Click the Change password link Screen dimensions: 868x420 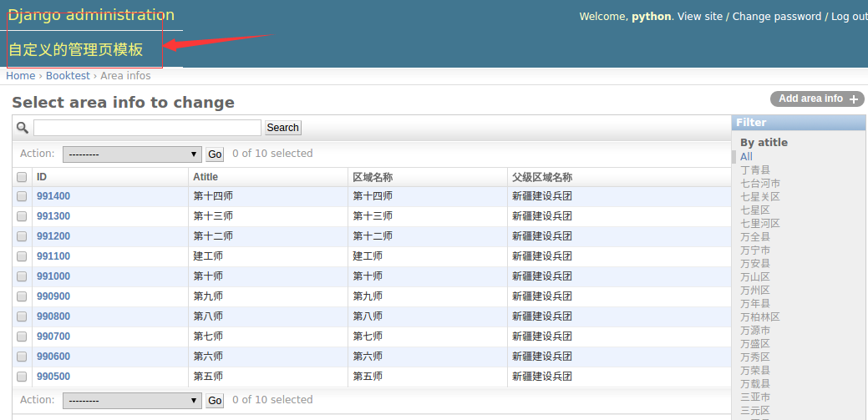[777, 17]
